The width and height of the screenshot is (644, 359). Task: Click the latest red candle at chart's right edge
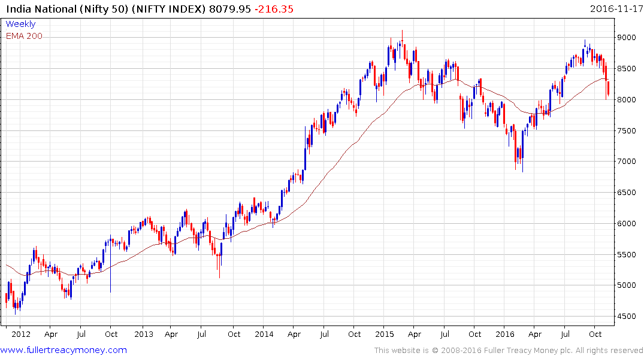tap(608, 89)
